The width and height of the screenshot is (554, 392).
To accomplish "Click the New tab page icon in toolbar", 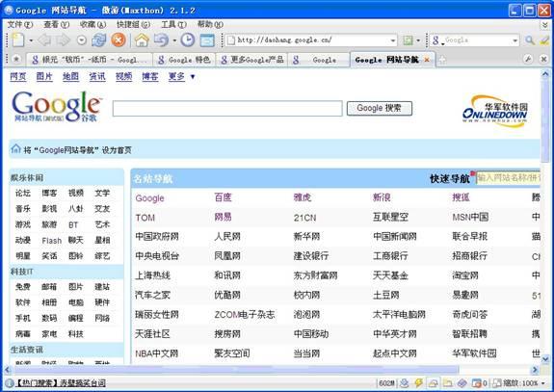I will [18, 39].
